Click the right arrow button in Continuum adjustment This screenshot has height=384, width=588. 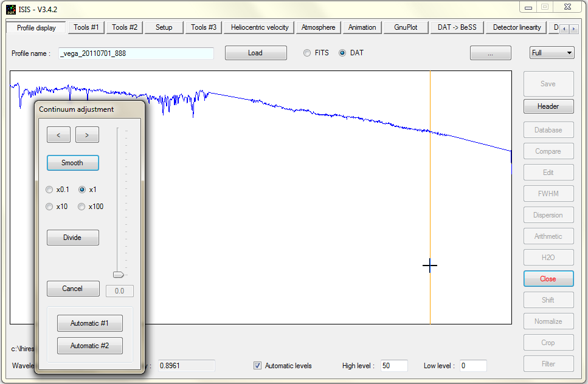(87, 135)
